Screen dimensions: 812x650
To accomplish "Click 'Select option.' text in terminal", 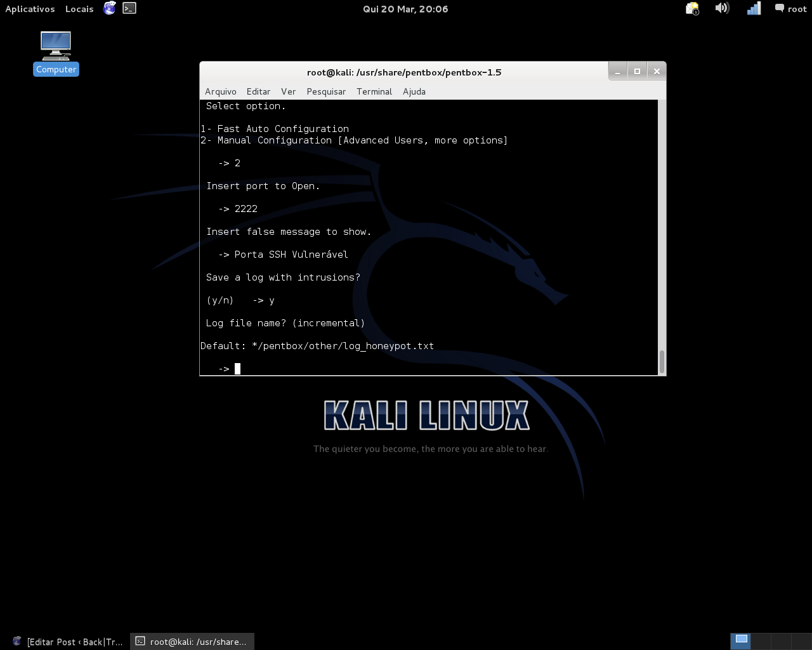I will (246, 106).
